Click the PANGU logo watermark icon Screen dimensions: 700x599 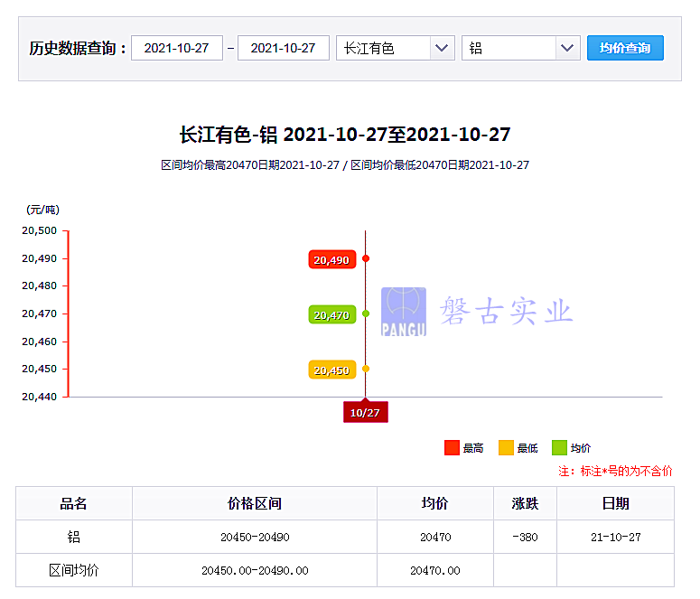[403, 312]
